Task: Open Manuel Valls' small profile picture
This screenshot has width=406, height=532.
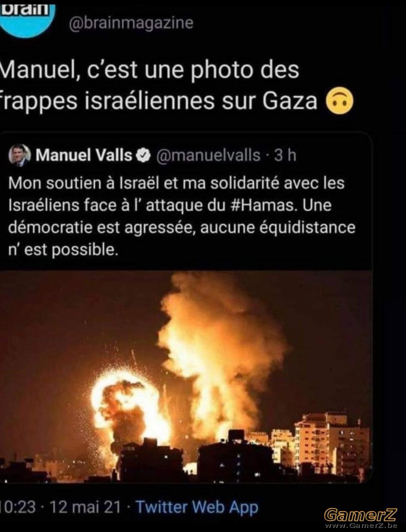Action: point(20,156)
